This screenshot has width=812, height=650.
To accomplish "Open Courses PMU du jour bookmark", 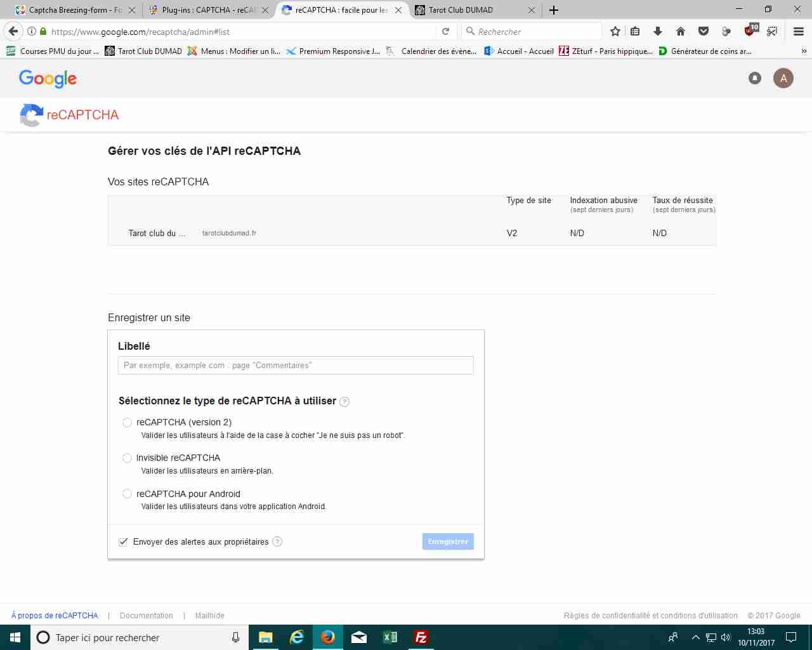I will (52, 51).
